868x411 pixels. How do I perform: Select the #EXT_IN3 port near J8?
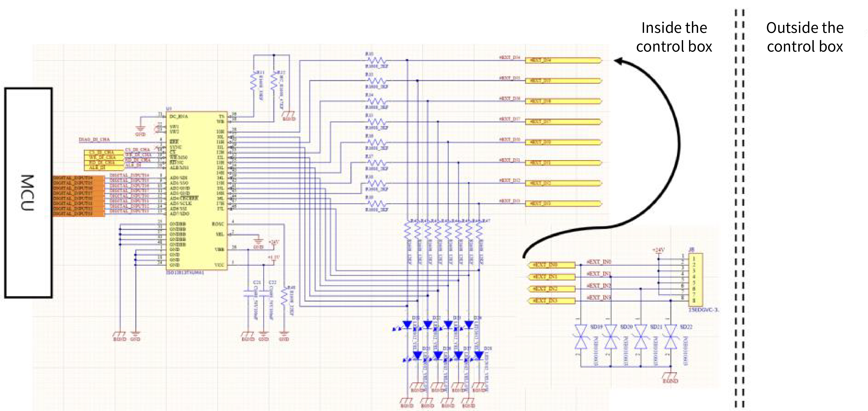tap(552, 301)
